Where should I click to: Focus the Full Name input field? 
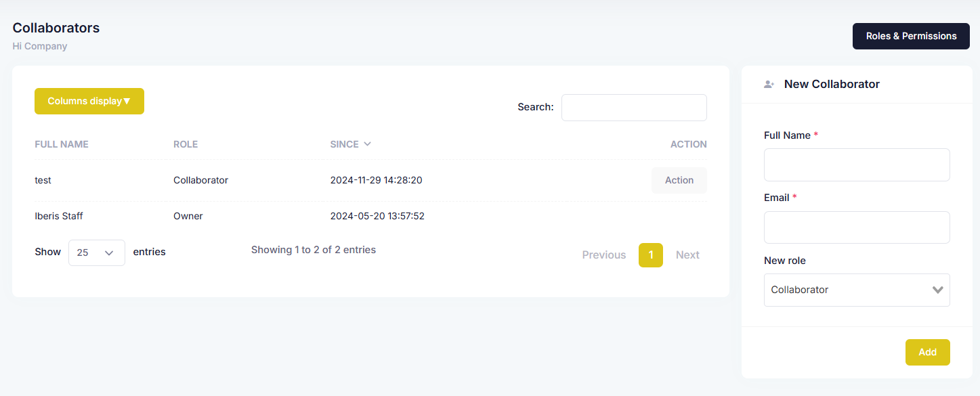point(857,164)
